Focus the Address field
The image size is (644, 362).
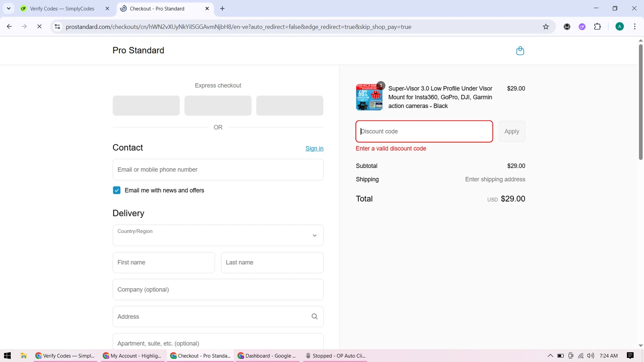pos(218,317)
